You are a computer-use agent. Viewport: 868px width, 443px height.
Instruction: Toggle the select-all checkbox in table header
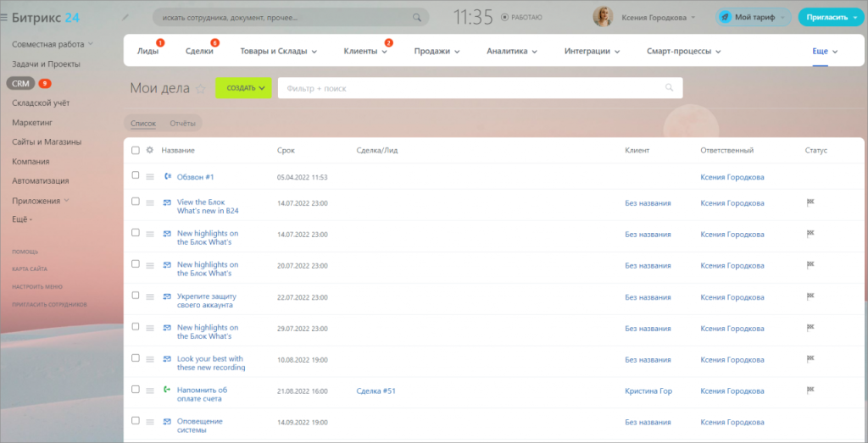[136, 151]
